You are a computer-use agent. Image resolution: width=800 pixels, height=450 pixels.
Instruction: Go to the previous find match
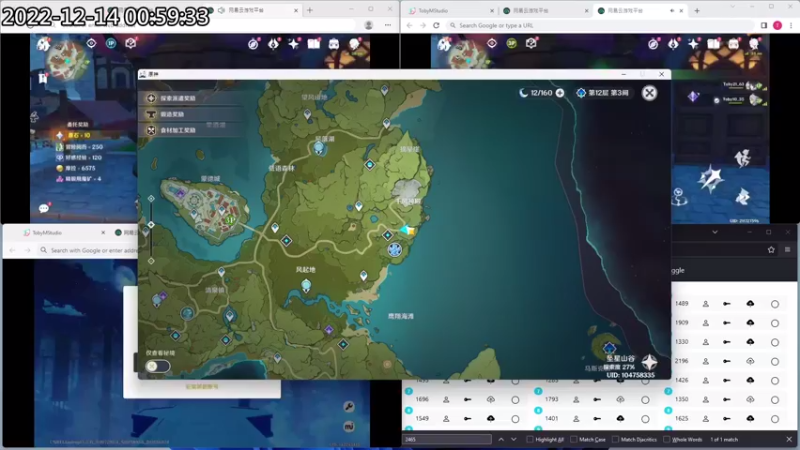tap(501, 439)
